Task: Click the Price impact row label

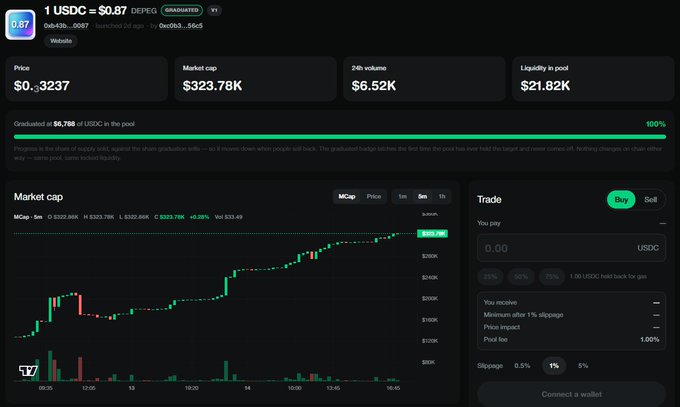Action: [x=502, y=327]
